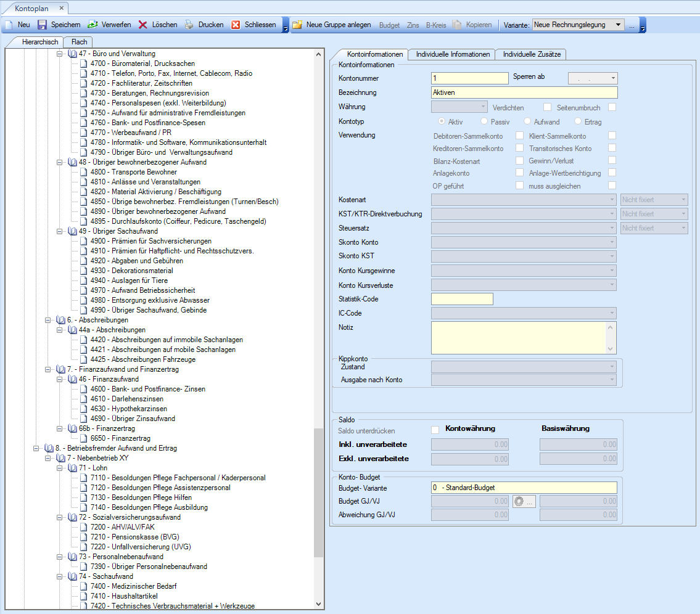Viewport: 700px width, 614px height.
Task: Check the Transitorisches Konto checkbox
Action: coord(612,148)
